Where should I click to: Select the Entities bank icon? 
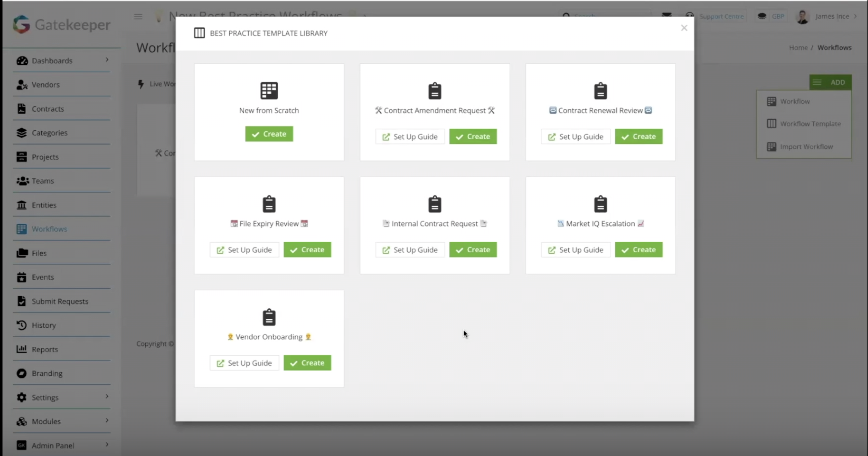[x=22, y=205]
